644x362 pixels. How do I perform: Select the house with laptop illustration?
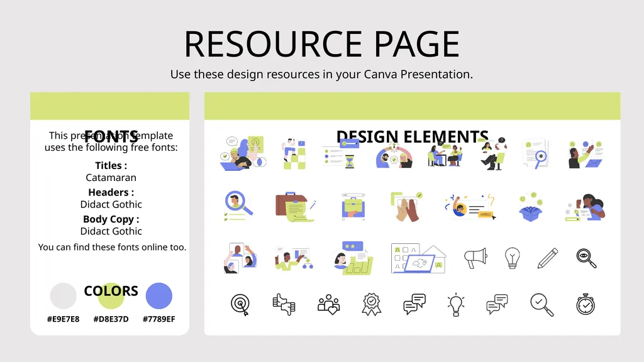419,258
